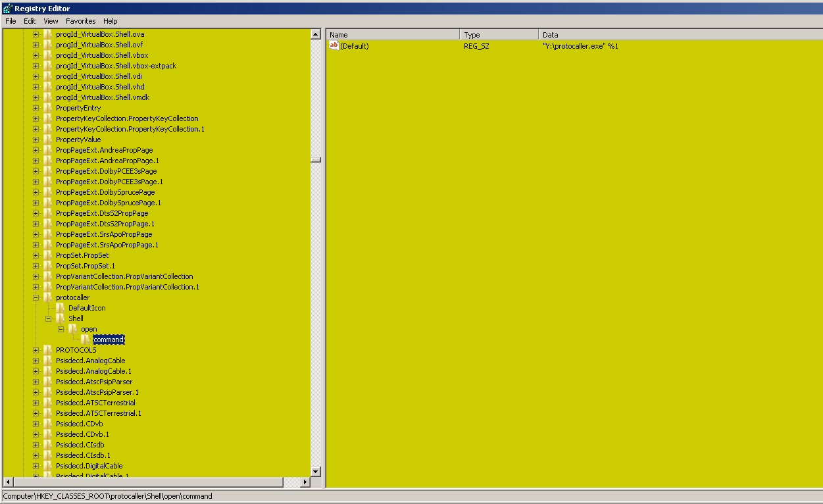Image resolution: width=823 pixels, height=504 pixels.
Task: Select PropPageExt.DtsS2PropPage.1 key
Action: pos(105,224)
